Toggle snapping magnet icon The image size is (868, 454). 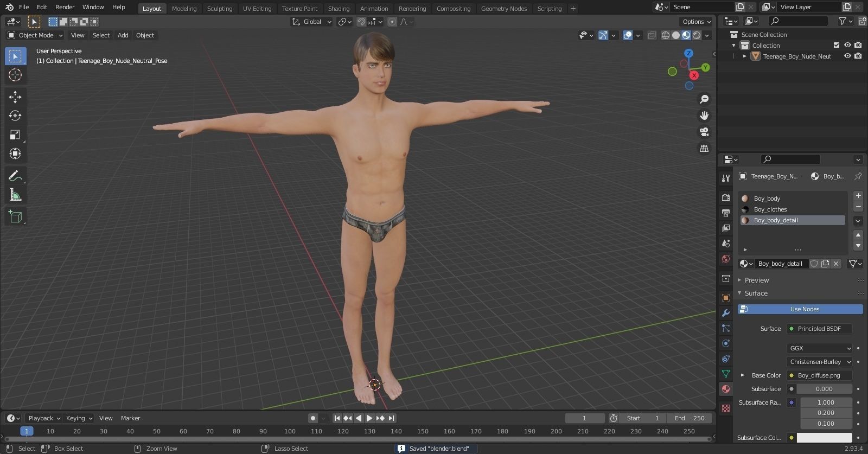tap(361, 22)
